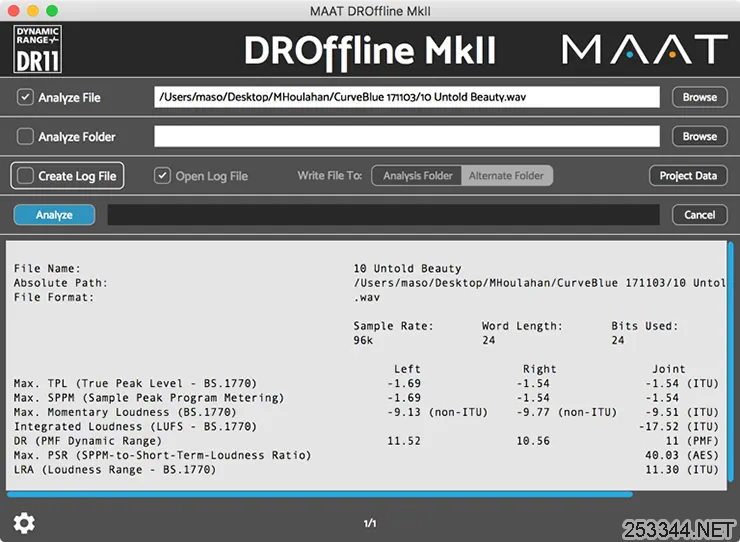Click file name '10 Untold Beauty' in results
Viewport: 740px width, 542px height.
tap(407, 268)
